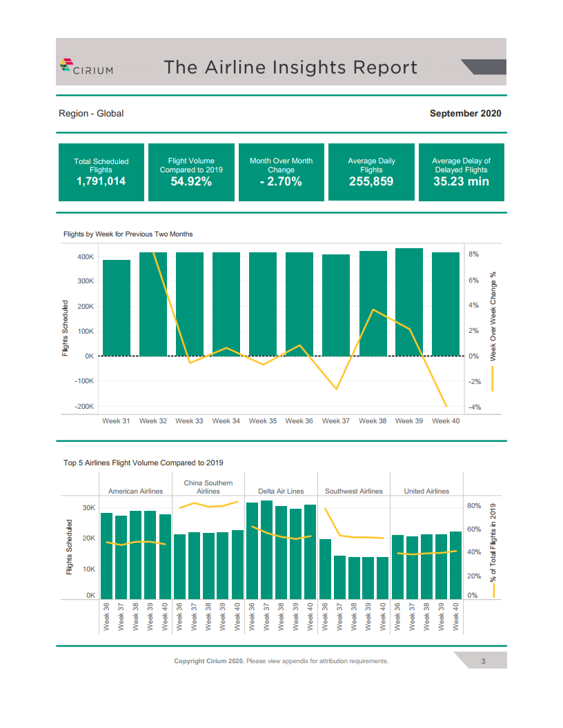Choose the Delta Air Lines column header
This screenshot has width=563, height=728.
pos(281,491)
